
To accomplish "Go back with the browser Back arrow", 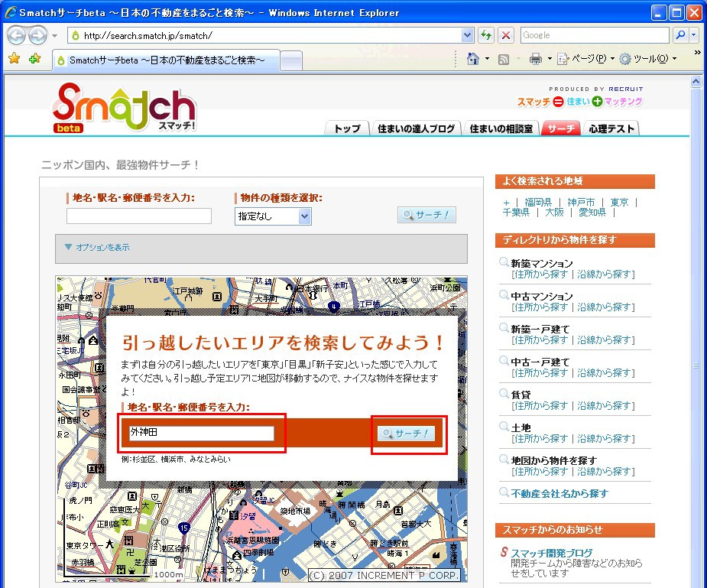I will [17, 35].
